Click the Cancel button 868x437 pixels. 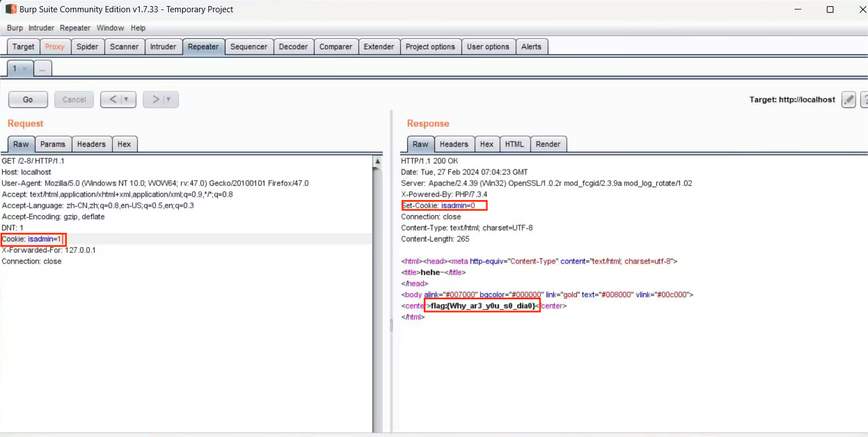point(74,100)
